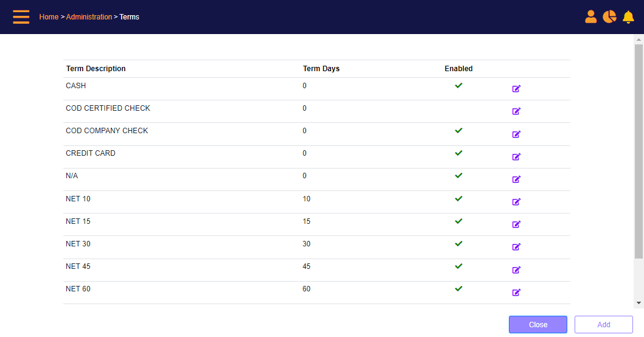Open the hamburger navigation menu
644x337 pixels.
tap(21, 17)
